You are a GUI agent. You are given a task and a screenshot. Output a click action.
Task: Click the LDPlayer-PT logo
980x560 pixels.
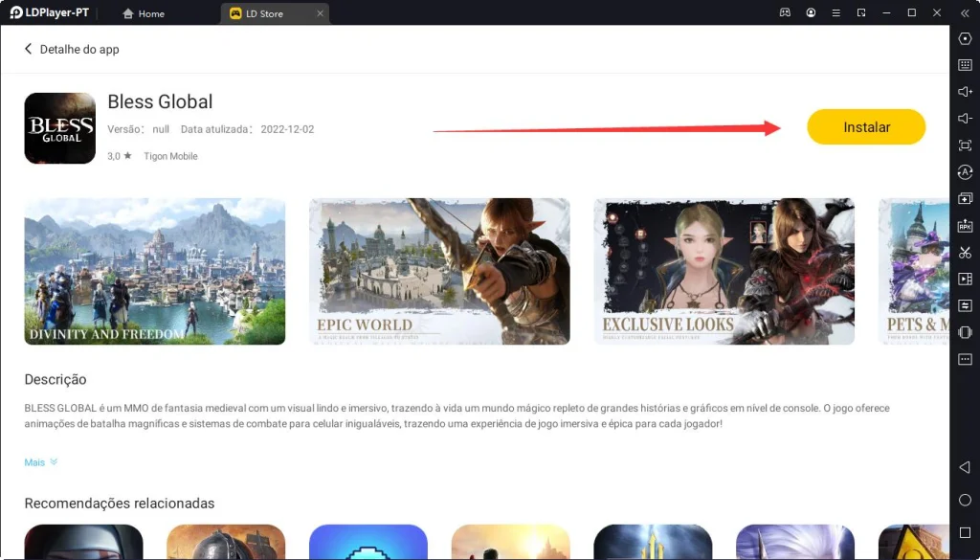(50, 12)
